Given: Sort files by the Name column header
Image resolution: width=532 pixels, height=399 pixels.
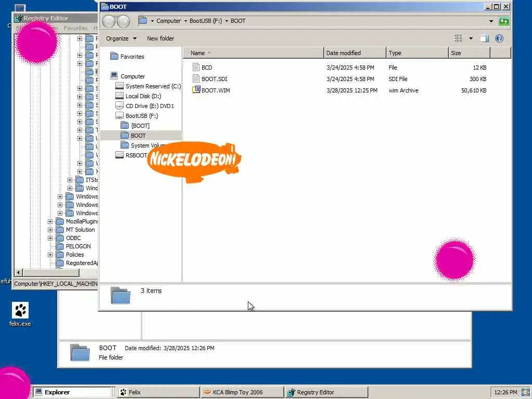Looking at the screenshot, I should click(254, 53).
